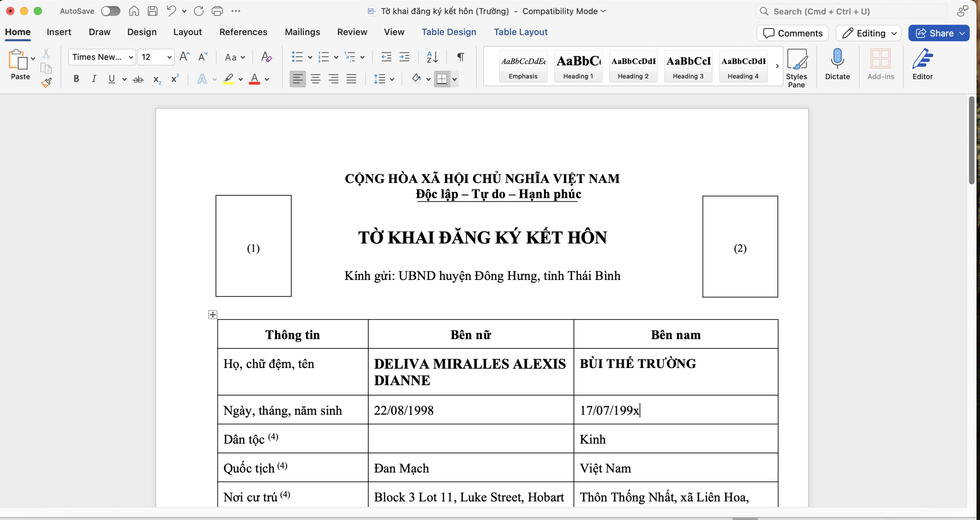Screen dimensions: 980x520
Task: Open the Table Design tab
Action: (449, 32)
